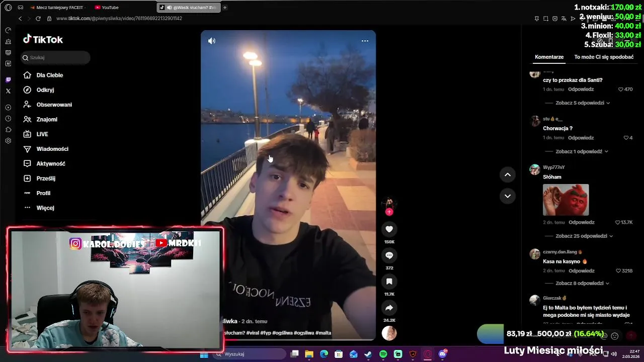
Task: Reply to the 'Chorwacja ?' comment
Action: click(x=581, y=138)
